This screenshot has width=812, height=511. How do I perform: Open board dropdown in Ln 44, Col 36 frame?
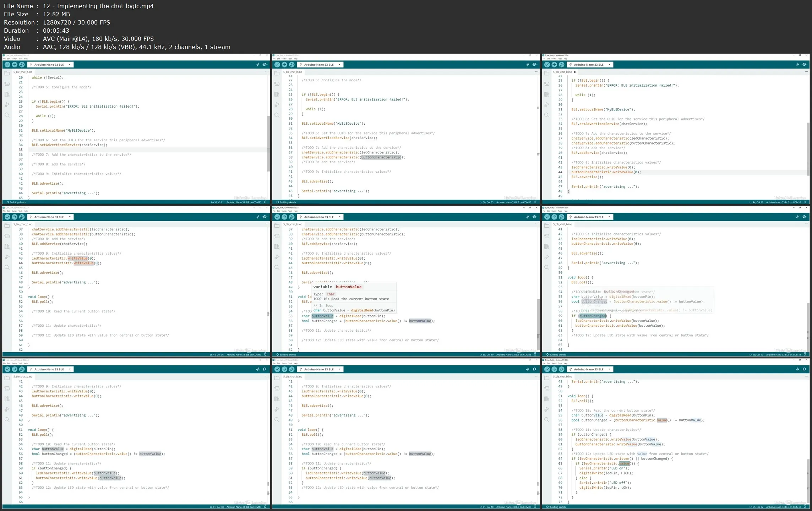50,217
